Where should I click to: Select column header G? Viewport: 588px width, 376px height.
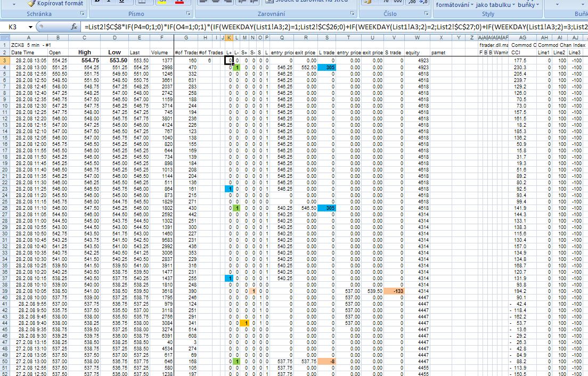click(186, 38)
